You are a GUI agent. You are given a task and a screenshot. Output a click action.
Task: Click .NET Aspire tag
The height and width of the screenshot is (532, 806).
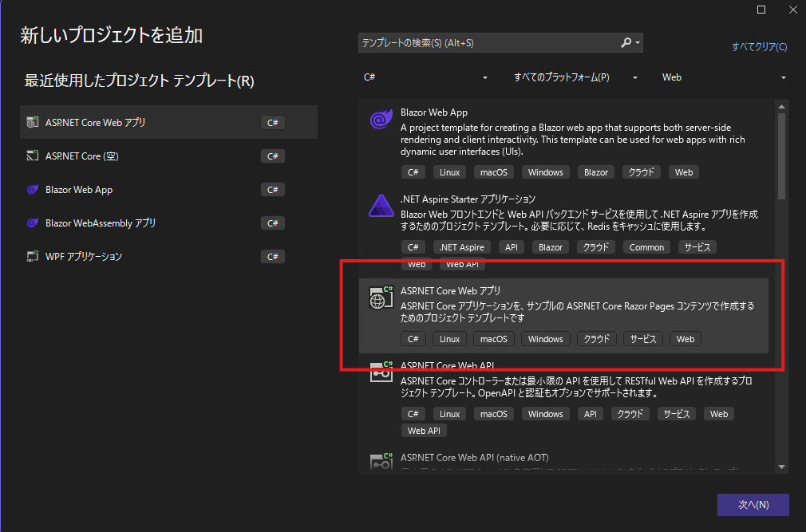tap(461, 247)
